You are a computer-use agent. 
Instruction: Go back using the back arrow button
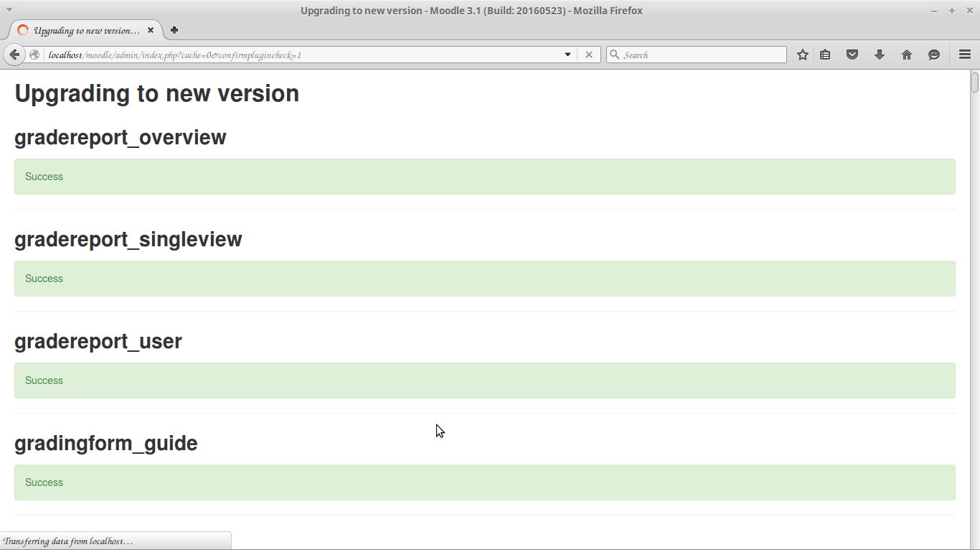coord(14,55)
